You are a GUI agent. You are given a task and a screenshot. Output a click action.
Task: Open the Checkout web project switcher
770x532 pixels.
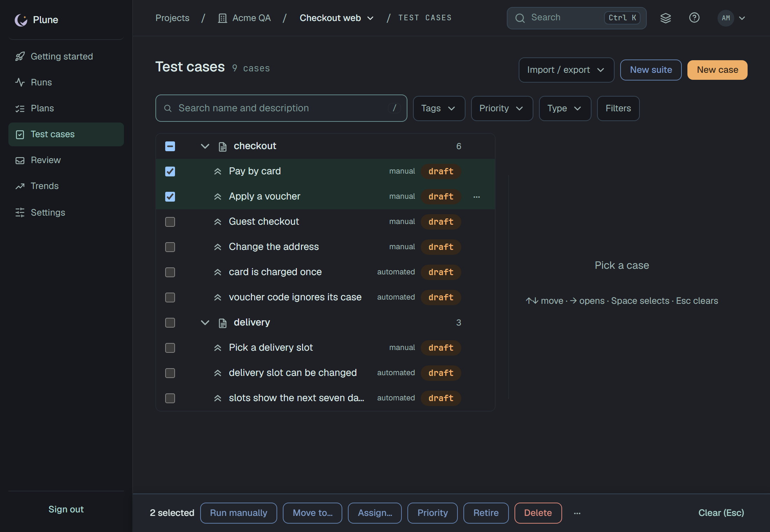[x=337, y=18]
